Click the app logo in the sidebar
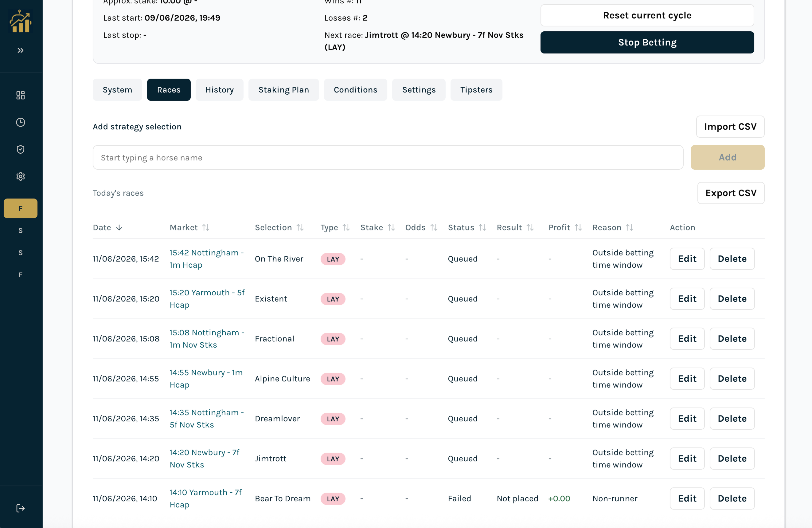The image size is (812, 528). 21,21
